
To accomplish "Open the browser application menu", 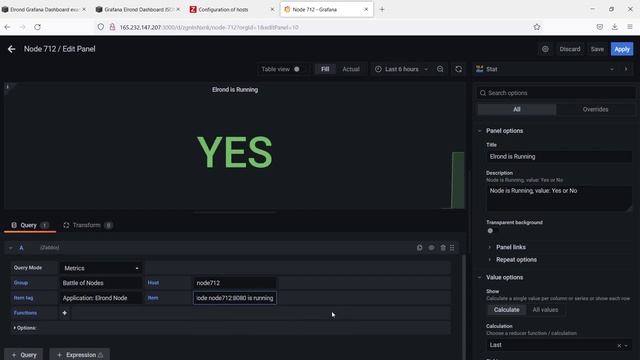I will [630, 27].
